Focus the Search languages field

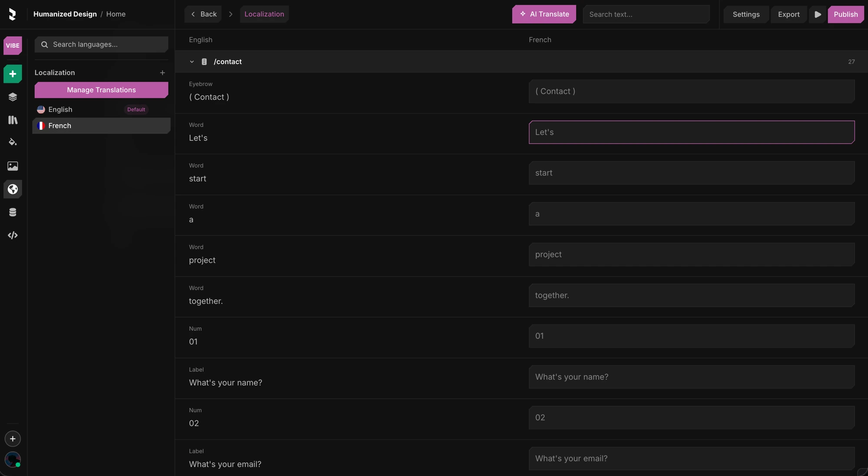pos(101,44)
